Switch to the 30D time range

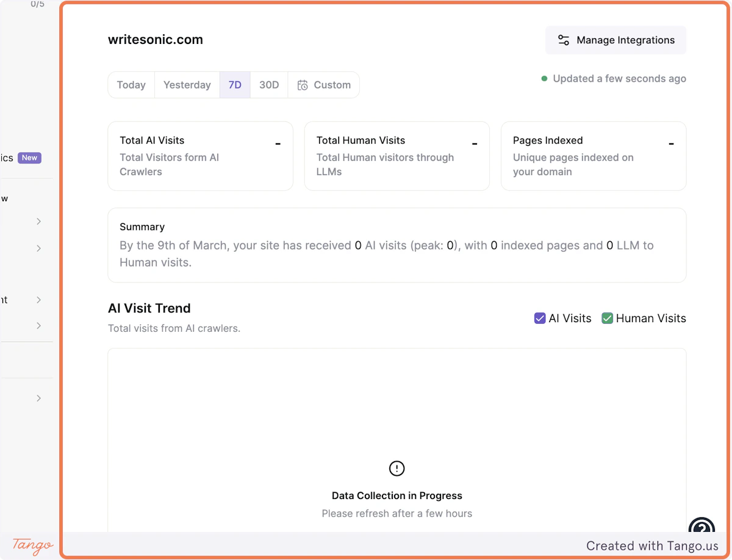[269, 85]
